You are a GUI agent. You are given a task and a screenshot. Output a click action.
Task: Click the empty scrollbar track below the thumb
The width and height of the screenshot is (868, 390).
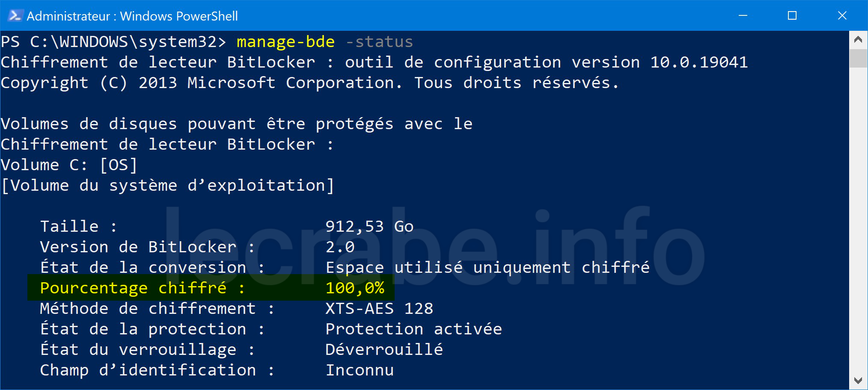point(858,218)
